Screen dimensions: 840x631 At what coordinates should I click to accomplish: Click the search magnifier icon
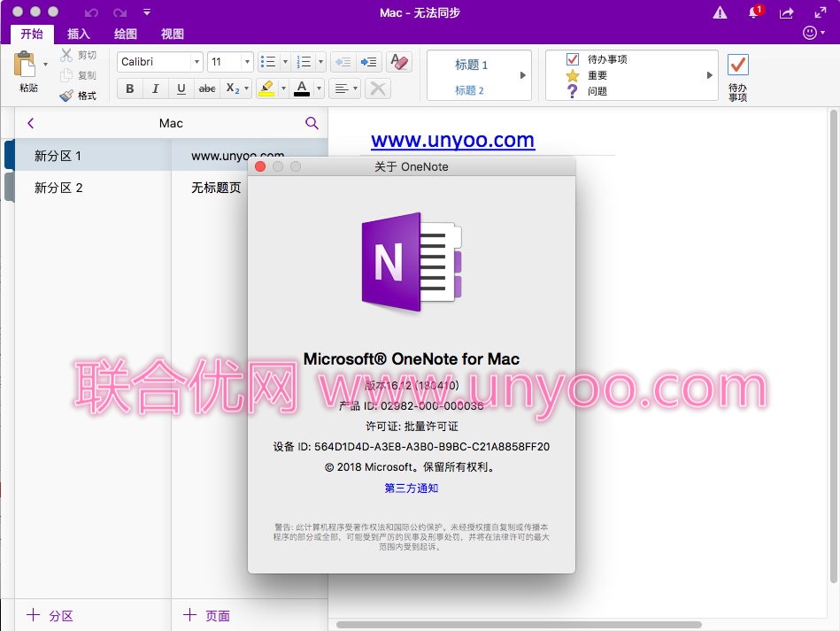[x=312, y=123]
